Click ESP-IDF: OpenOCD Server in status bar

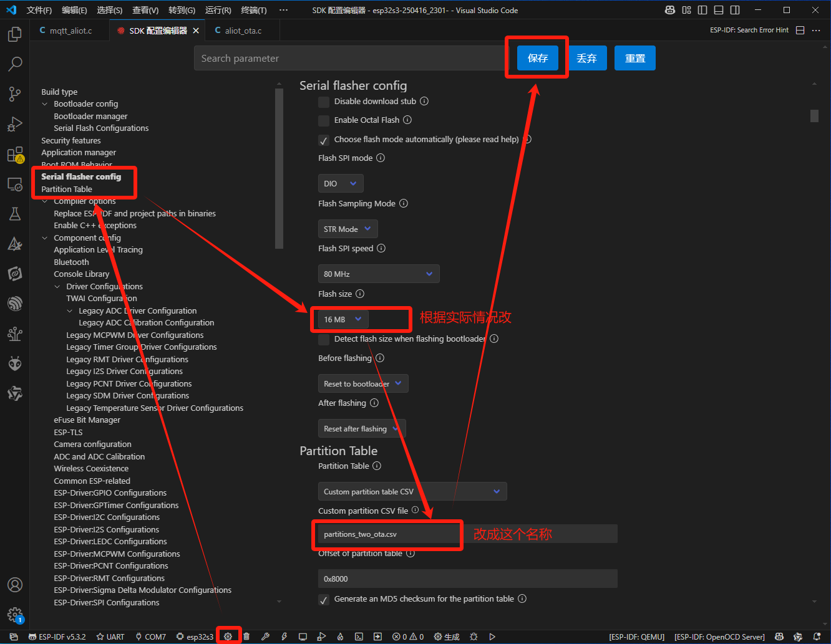click(719, 637)
